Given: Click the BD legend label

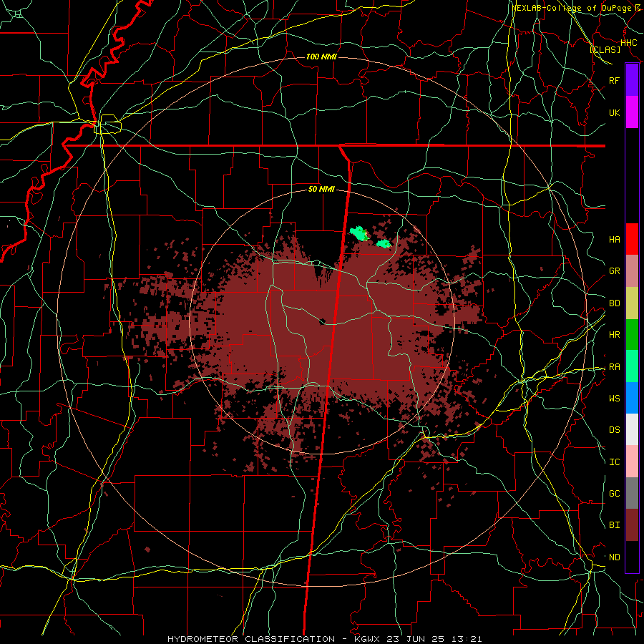Looking at the screenshot, I should 615,303.
